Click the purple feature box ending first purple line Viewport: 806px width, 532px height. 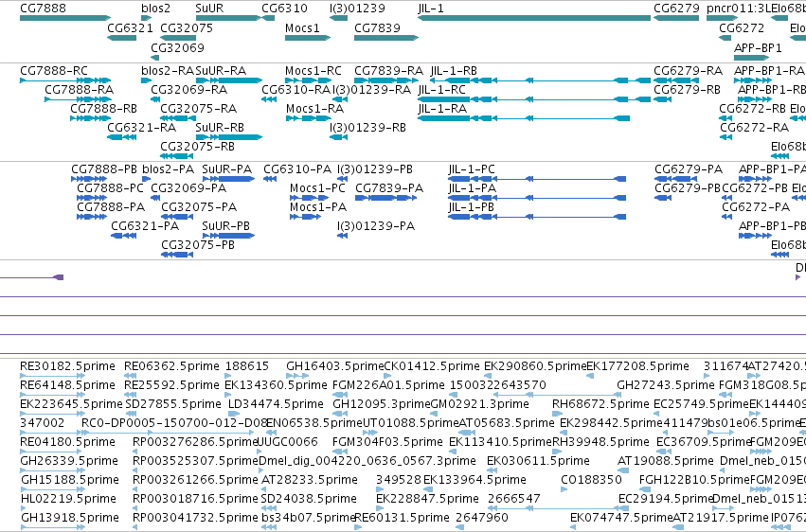(x=59, y=277)
